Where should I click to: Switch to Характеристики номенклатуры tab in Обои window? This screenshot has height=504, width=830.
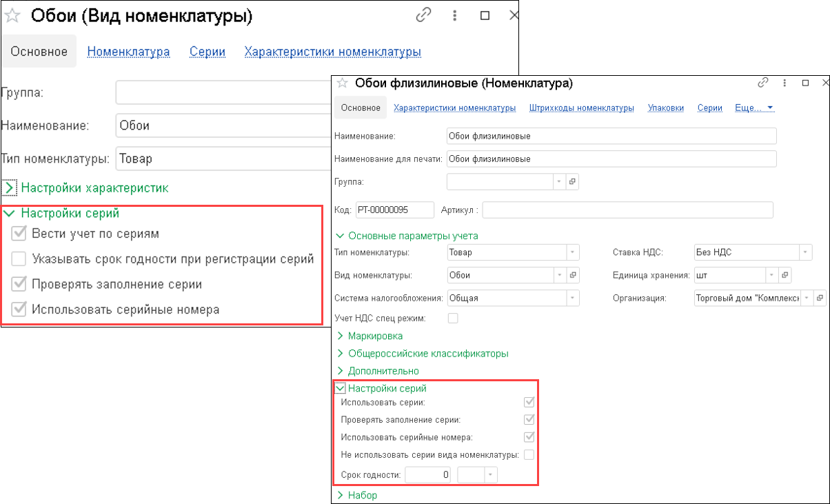pos(332,52)
